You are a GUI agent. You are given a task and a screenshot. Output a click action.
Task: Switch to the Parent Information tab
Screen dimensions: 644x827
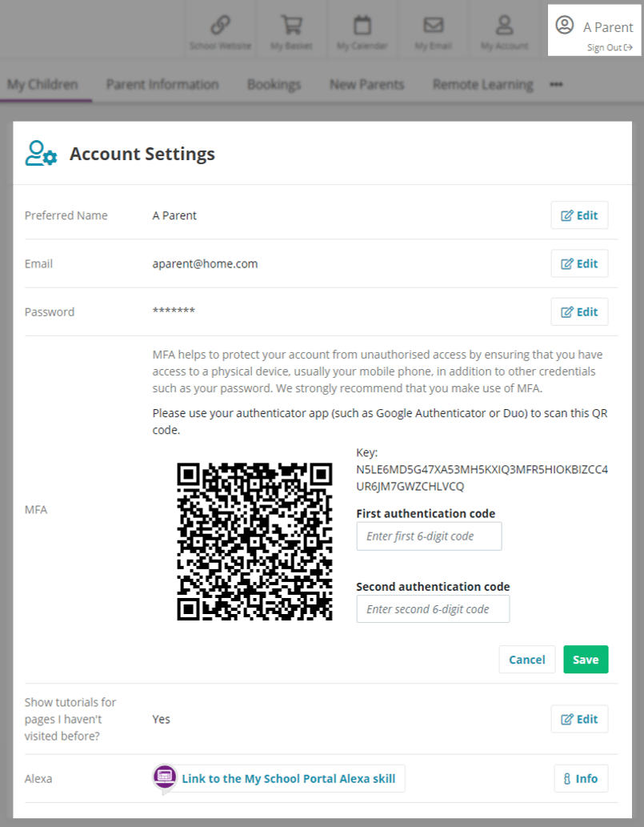pos(162,85)
